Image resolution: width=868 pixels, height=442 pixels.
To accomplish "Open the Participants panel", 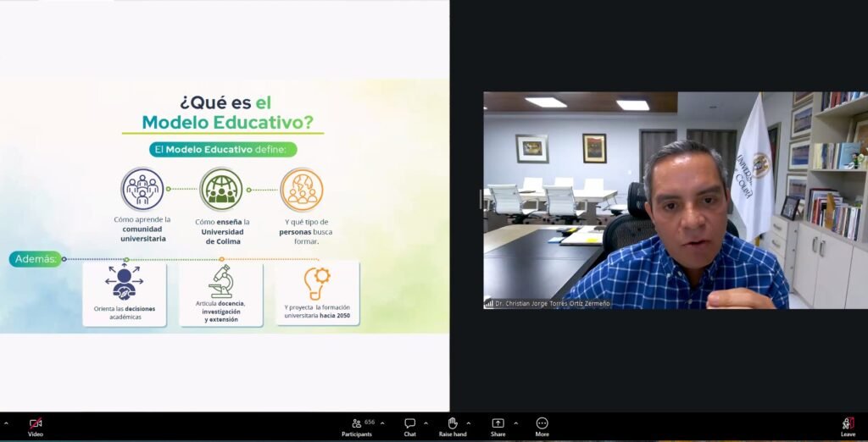I will (357, 427).
